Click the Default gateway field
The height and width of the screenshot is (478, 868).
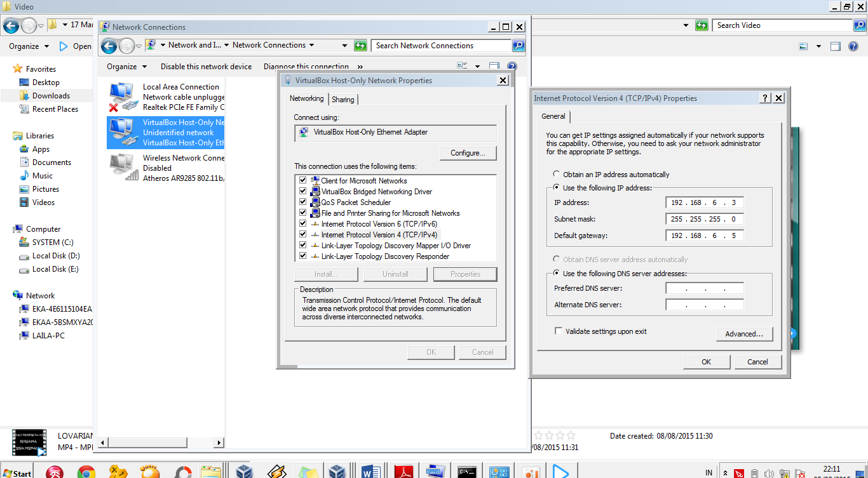(x=705, y=236)
